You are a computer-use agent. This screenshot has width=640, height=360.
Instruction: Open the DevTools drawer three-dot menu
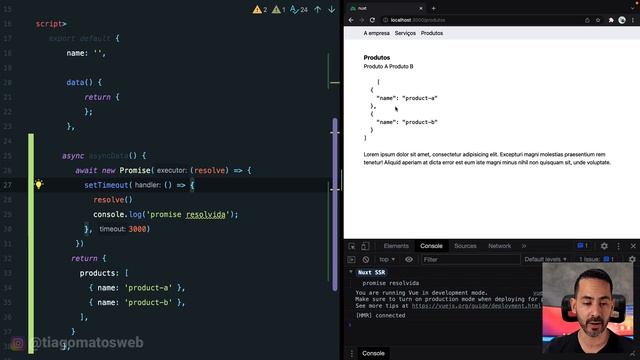point(352,353)
